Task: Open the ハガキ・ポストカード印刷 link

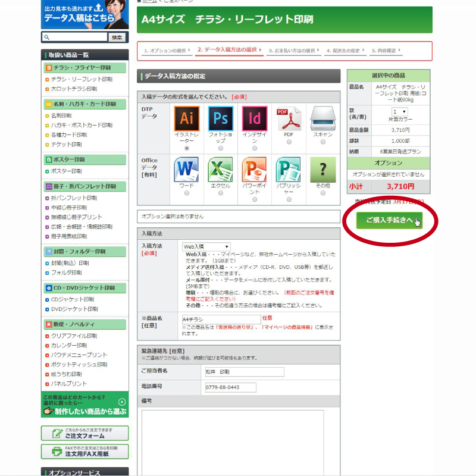Action: coord(82,125)
